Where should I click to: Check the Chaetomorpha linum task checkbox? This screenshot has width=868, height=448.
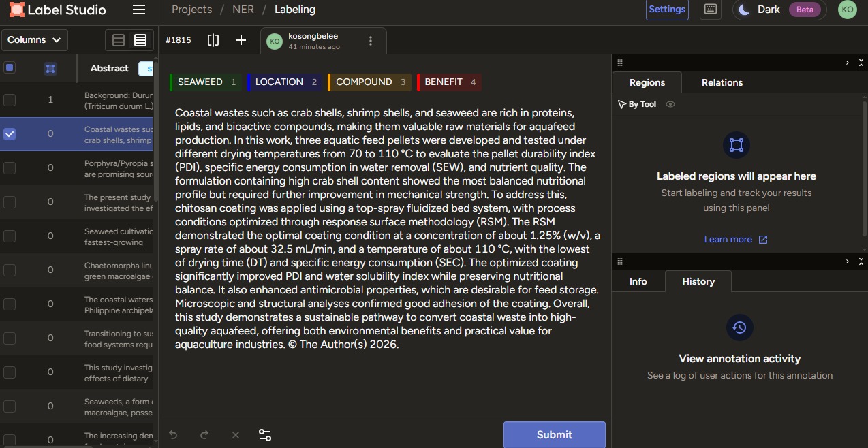10,270
